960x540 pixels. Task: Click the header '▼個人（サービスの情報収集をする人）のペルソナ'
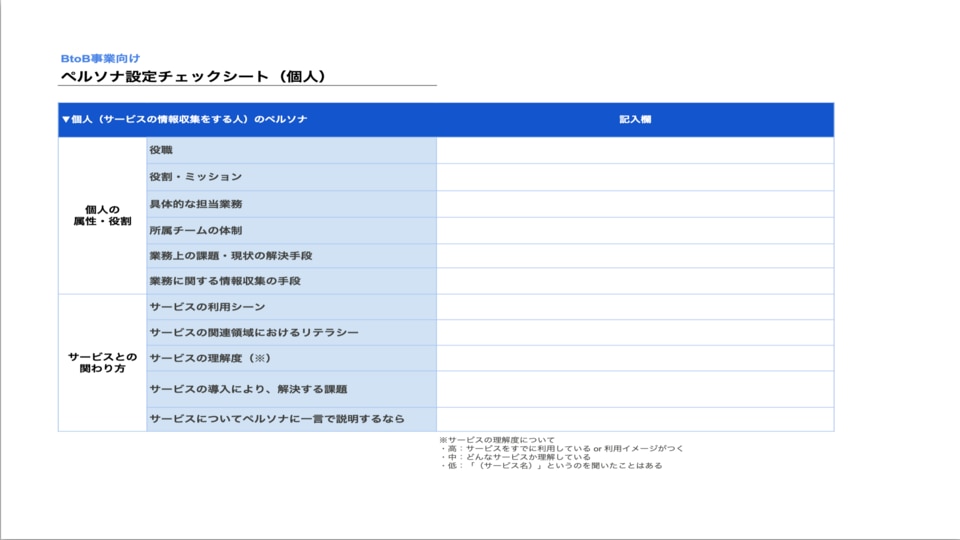point(184,119)
